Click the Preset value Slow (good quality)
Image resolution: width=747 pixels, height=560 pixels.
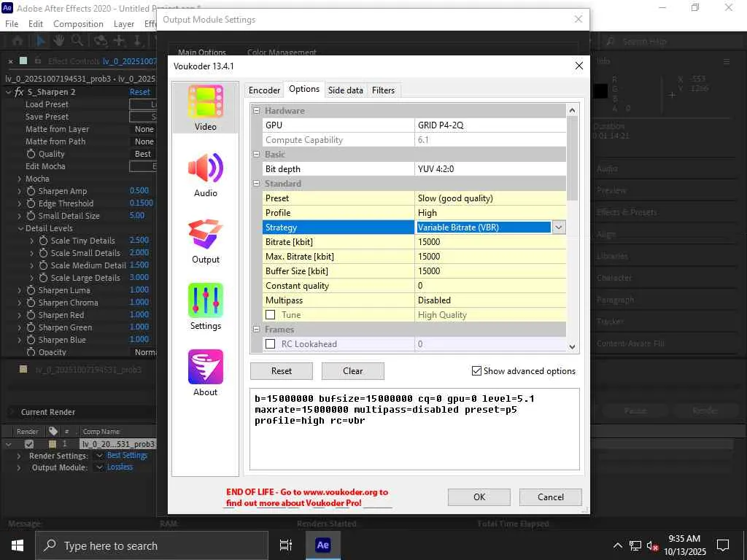tap(490, 198)
